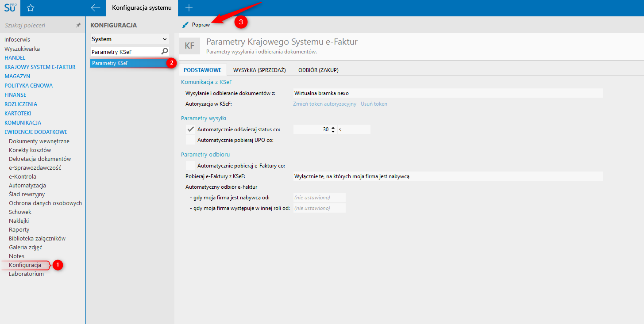Open Naklejki item
This screenshot has height=324, width=644.
19,221
